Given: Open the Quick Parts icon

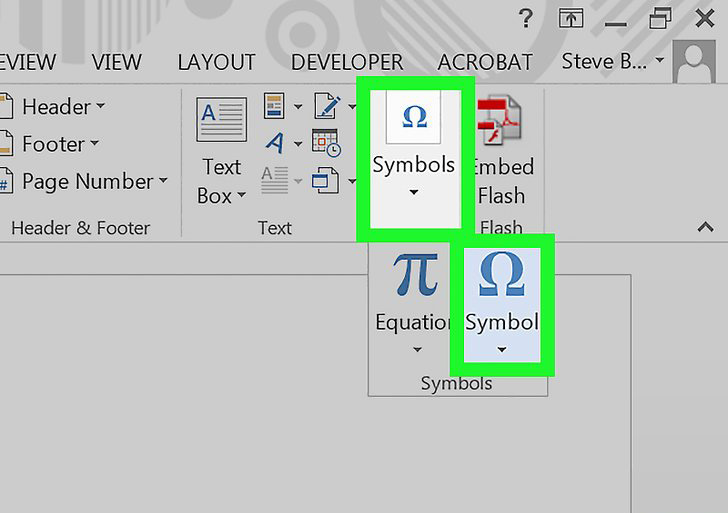Looking at the screenshot, I should tap(274, 106).
